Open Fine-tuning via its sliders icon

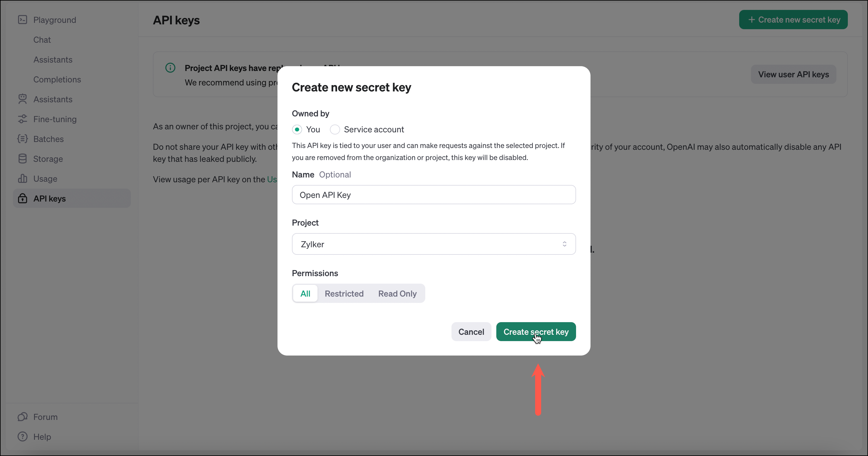(22, 119)
